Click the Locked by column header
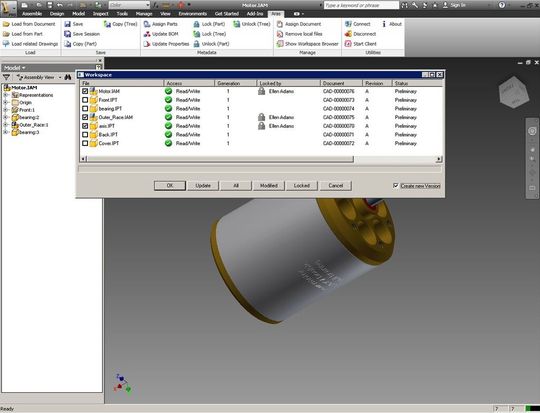Image resolution: width=540 pixels, height=413 pixels. pyautogui.click(x=289, y=83)
